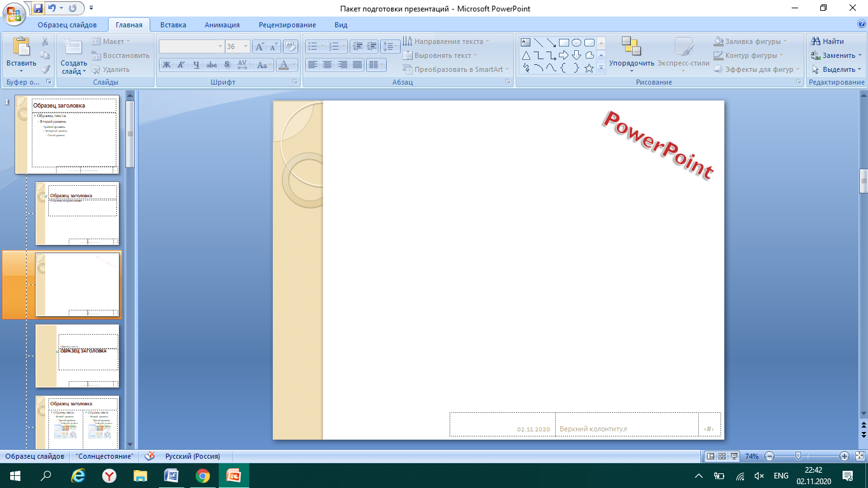
Task: Open the Анимация tab
Action: [222, 25]
